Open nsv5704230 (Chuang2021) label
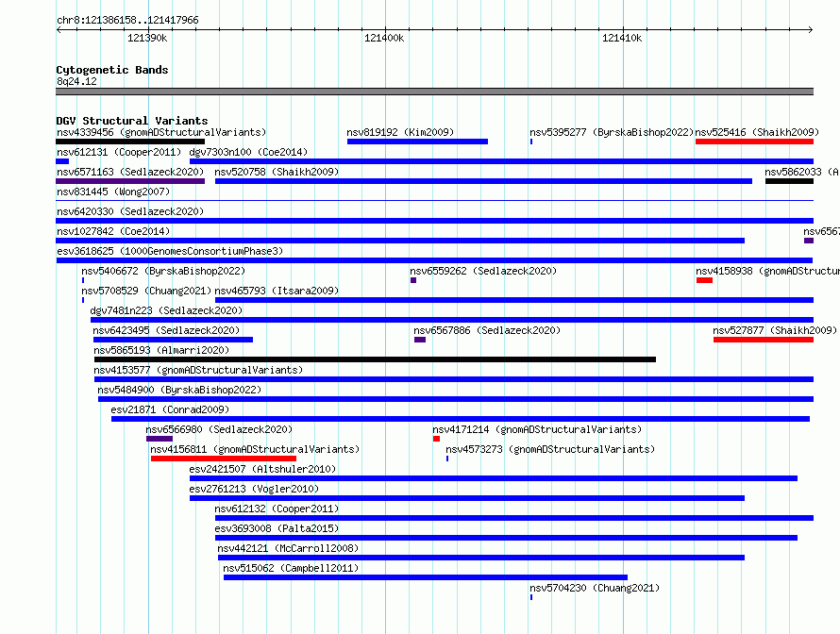 click(x=595, y=588)
